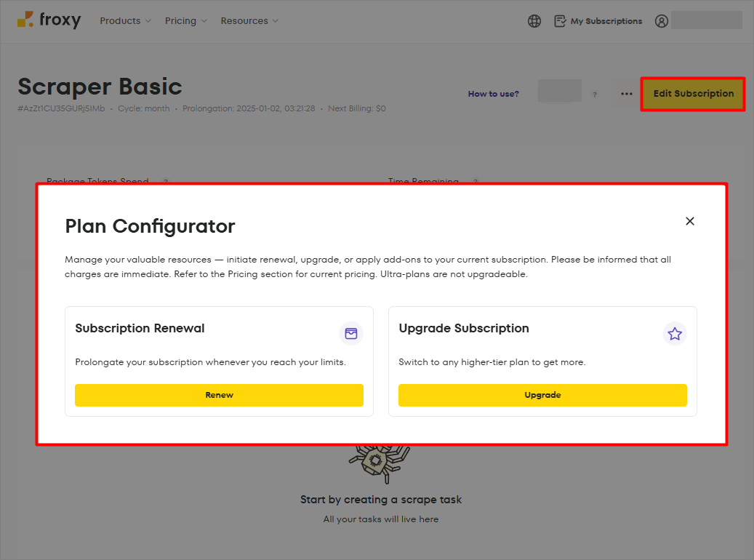Image resolution: width=754 pixels, height=560 pixels.
Task: Click the Edit Subscription button
Action: coord(693,94)
